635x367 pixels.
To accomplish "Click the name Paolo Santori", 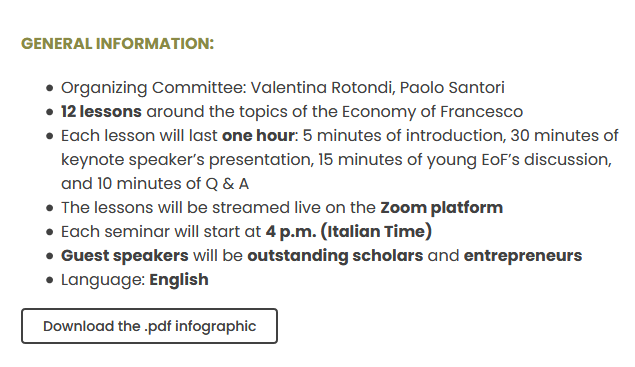I will point(452,87).
